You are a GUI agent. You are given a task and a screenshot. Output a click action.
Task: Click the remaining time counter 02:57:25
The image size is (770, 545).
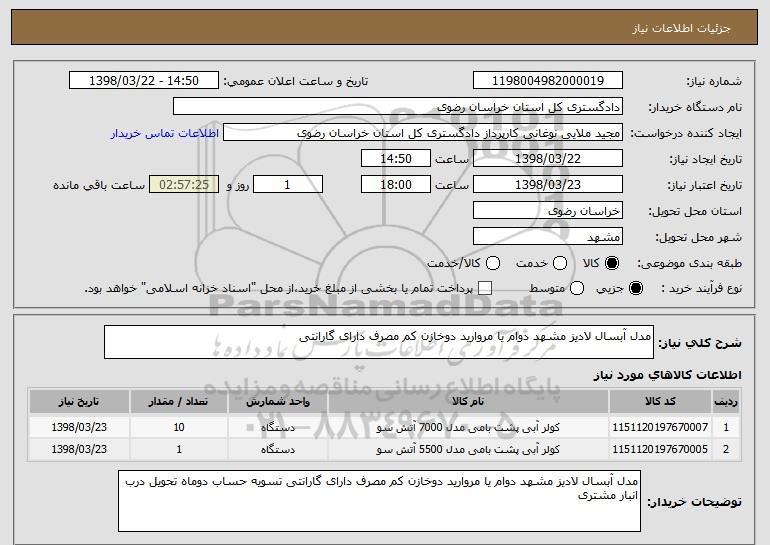pyautogui.click(x=184, y=185)
